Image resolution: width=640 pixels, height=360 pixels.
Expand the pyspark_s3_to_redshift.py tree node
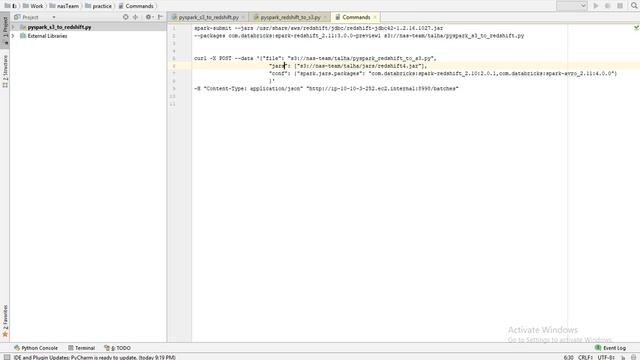tap(13, 27)
